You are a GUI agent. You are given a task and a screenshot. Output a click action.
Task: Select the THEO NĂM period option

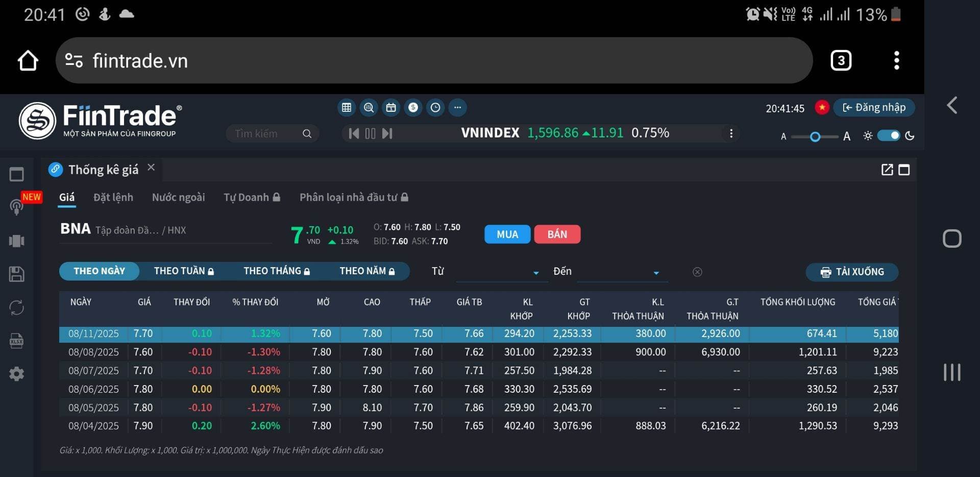(x=367, y=271)
